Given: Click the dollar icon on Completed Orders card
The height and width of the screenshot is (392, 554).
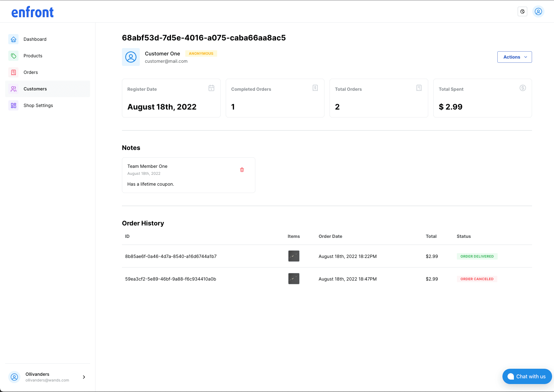Looking at the screenshot, I should pos(315,88).
